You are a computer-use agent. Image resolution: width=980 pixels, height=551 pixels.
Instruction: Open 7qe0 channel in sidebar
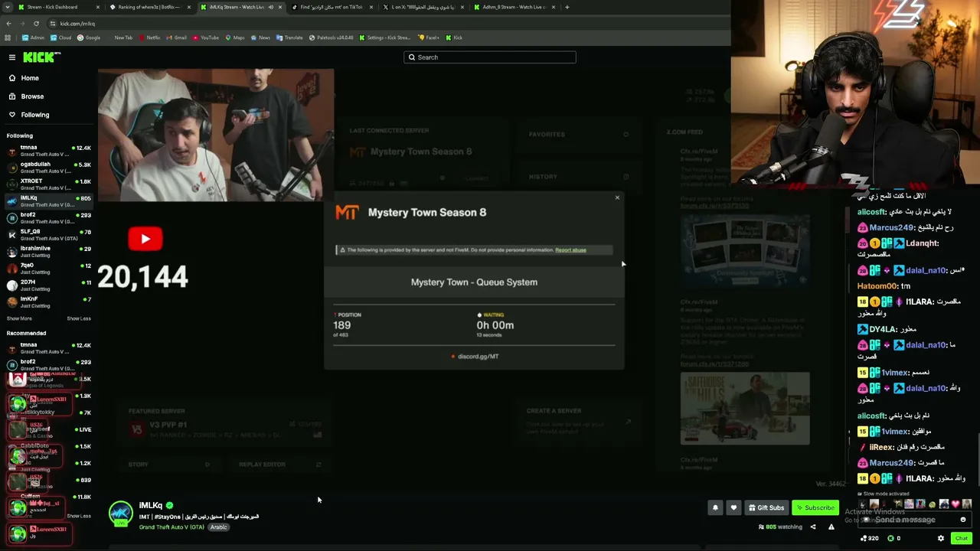click(x=49, y=269)
